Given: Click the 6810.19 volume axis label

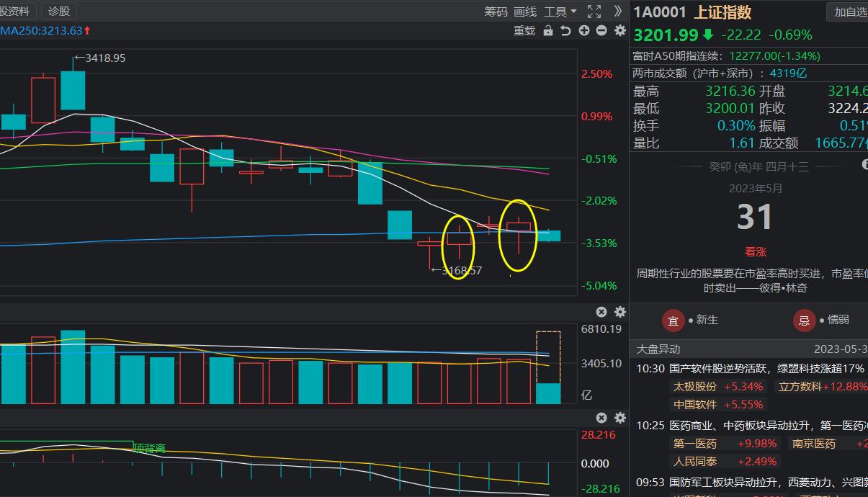Looking at the screenshot, I should [x=601, y=329].
